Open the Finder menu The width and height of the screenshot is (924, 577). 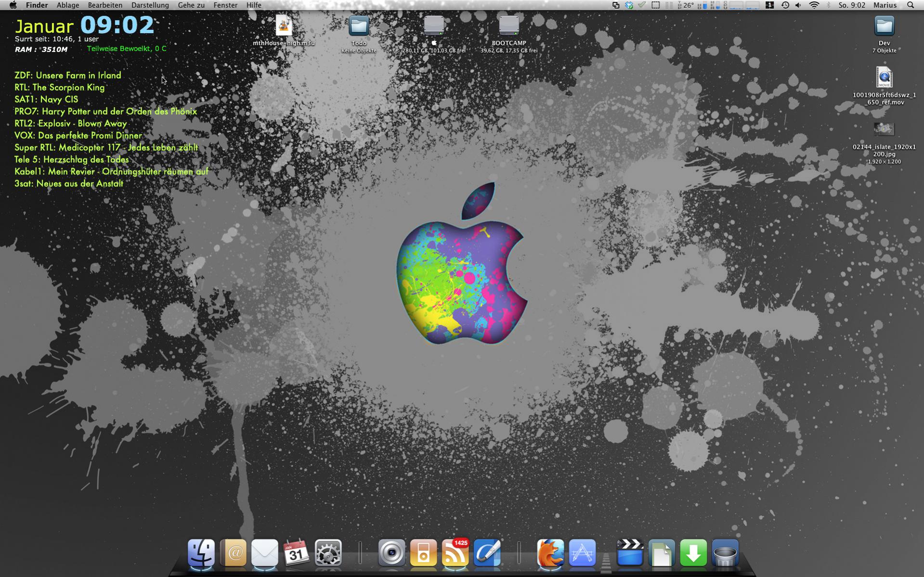coord(37,5)
